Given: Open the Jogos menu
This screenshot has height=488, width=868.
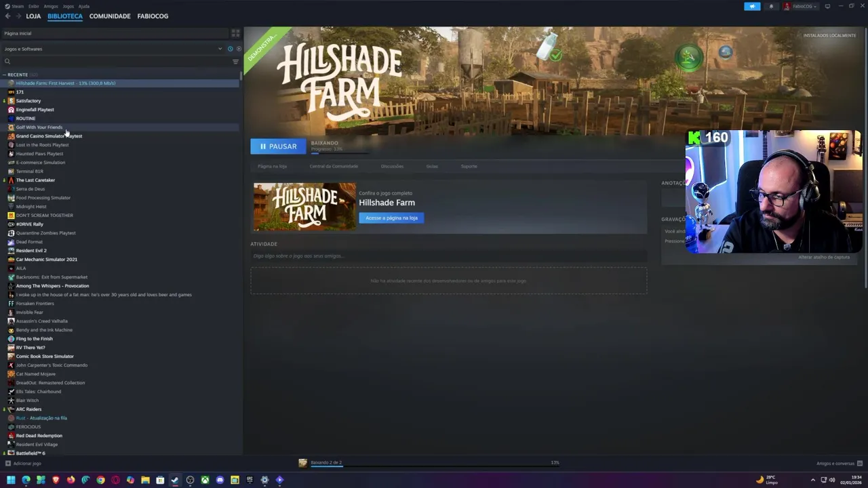Looking at the screenshot, I should (68, 6).
